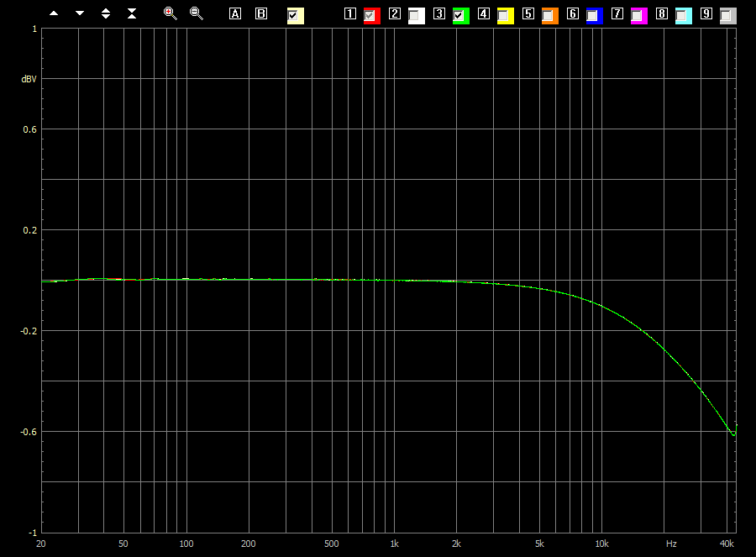Click the 200 frequency axis label
The image size is (756, 557).
click(x=249, y=544)
